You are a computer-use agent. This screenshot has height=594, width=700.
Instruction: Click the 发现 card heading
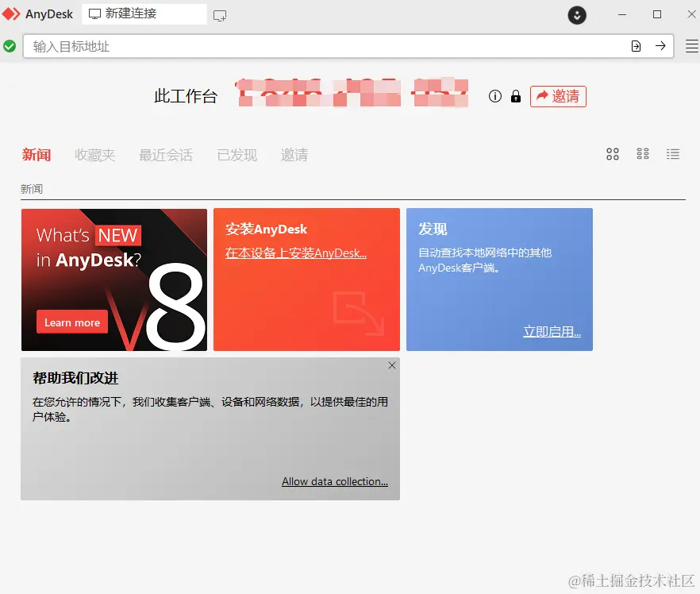[432, 229]
